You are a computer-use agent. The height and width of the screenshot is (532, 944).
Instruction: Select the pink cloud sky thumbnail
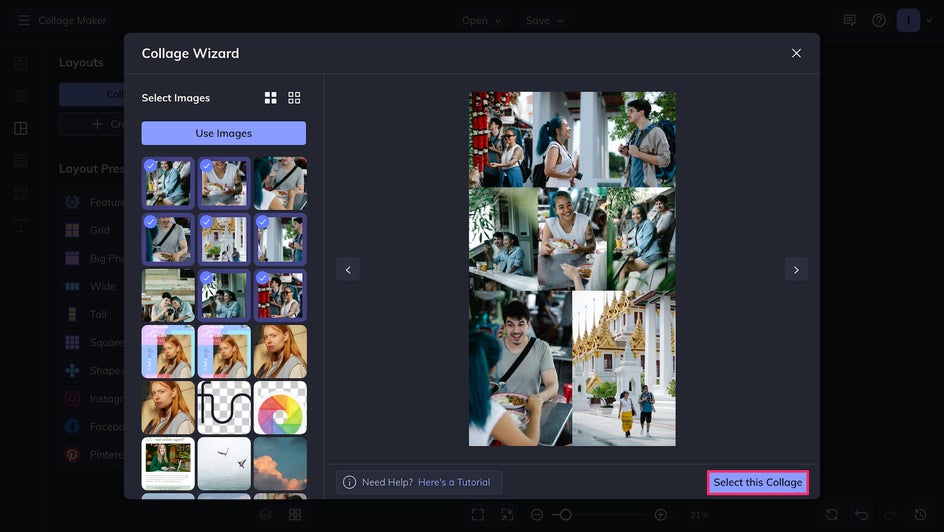280,463
